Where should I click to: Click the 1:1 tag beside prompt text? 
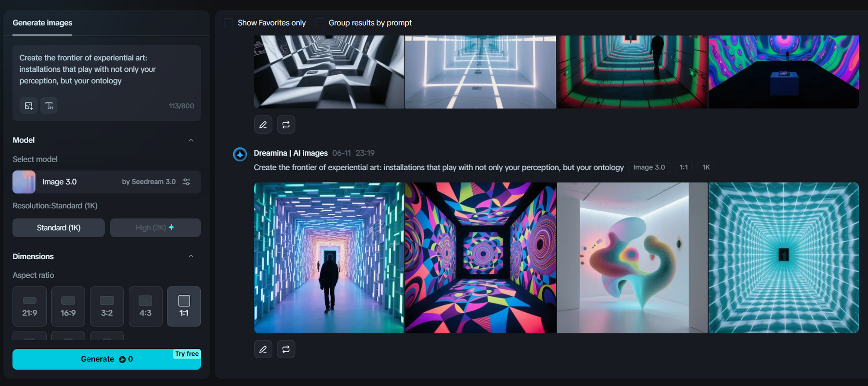(684, 167)
